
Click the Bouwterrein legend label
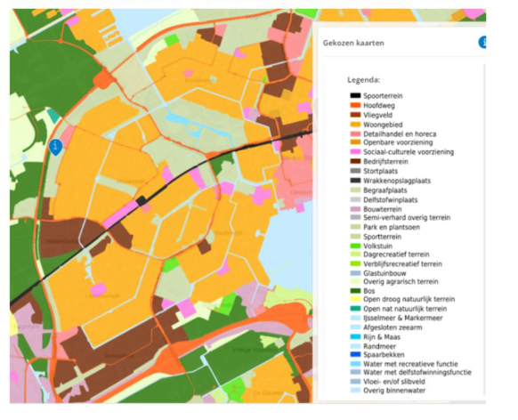point(382,209)
